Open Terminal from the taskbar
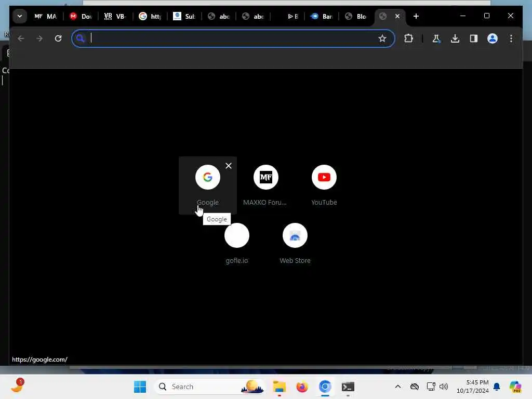This screenshot has width=532, height=399. [348, 387]
